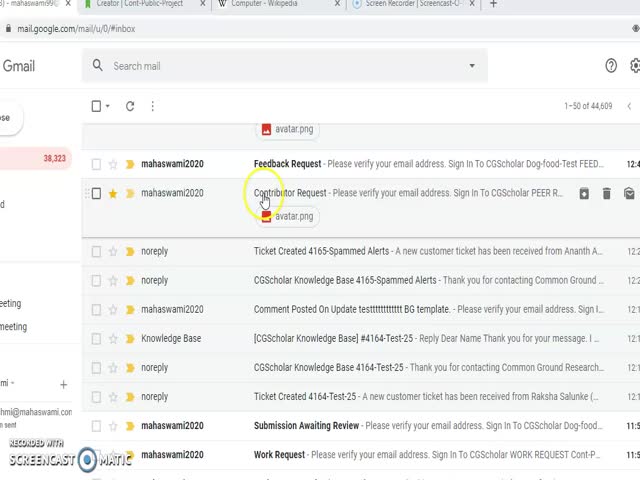The height and width of the screenshot is (480, 640).
Task: Open the avatar.png attachment under Contributor Request
Action: tap(286, 216)
